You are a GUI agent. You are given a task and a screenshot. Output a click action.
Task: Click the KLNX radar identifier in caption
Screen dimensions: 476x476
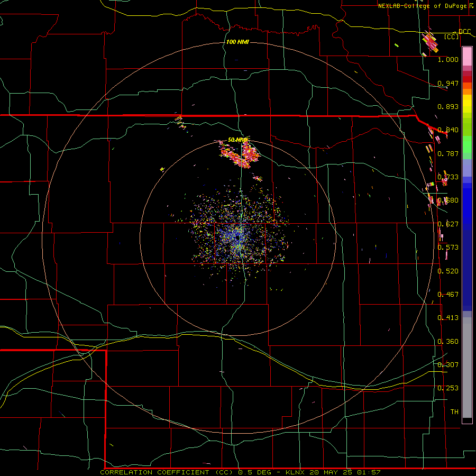[295, 472]
